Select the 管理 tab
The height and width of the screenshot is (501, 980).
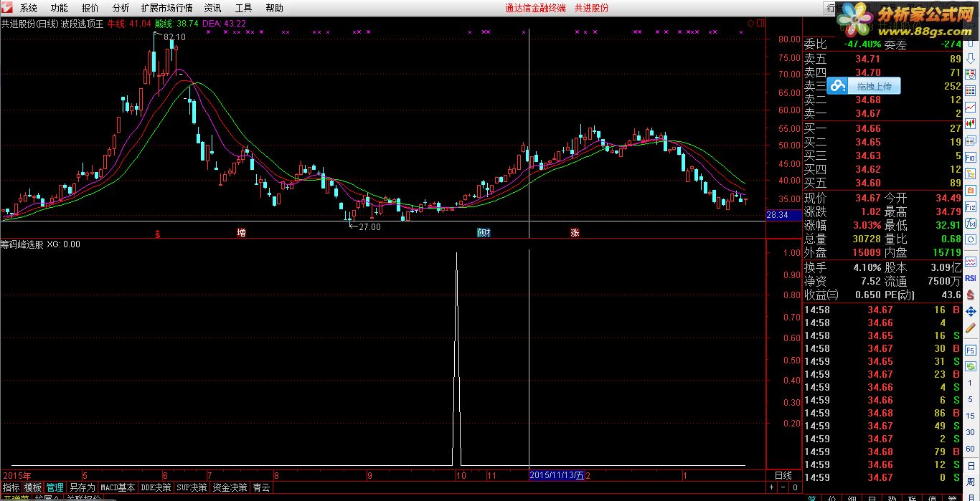tap(55, 487)
